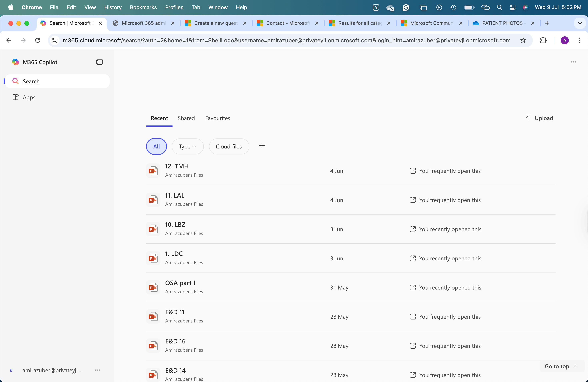The height and width of the screenshot is (382, 588).
Task: Add a new filter with plus icon
Action: pyautogui.click(x=262, y=146)
